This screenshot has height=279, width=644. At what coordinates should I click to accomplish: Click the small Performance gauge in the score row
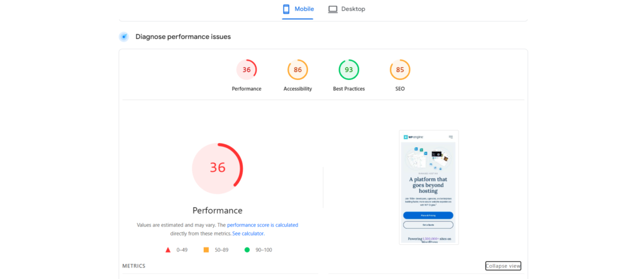(247, 70)
